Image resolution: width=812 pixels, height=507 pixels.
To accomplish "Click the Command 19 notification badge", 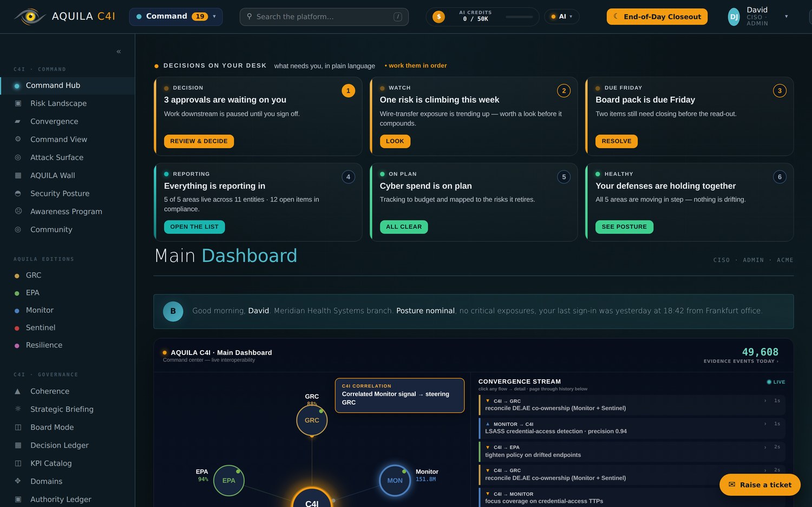I will [x=200, y=17].
